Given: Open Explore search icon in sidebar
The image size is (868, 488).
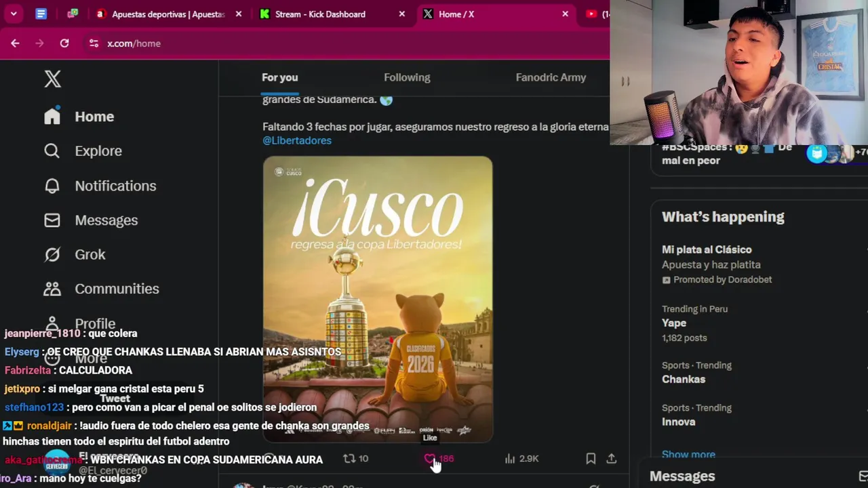Looking at the screenshot, I should tap(52, 151).
